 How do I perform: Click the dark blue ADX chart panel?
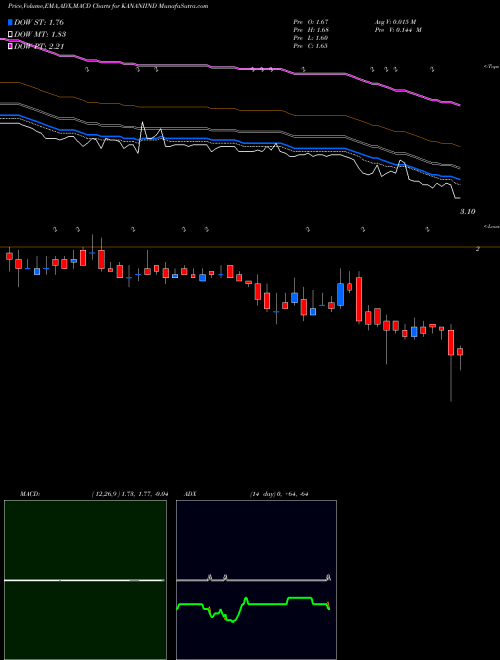pos(256,580)
